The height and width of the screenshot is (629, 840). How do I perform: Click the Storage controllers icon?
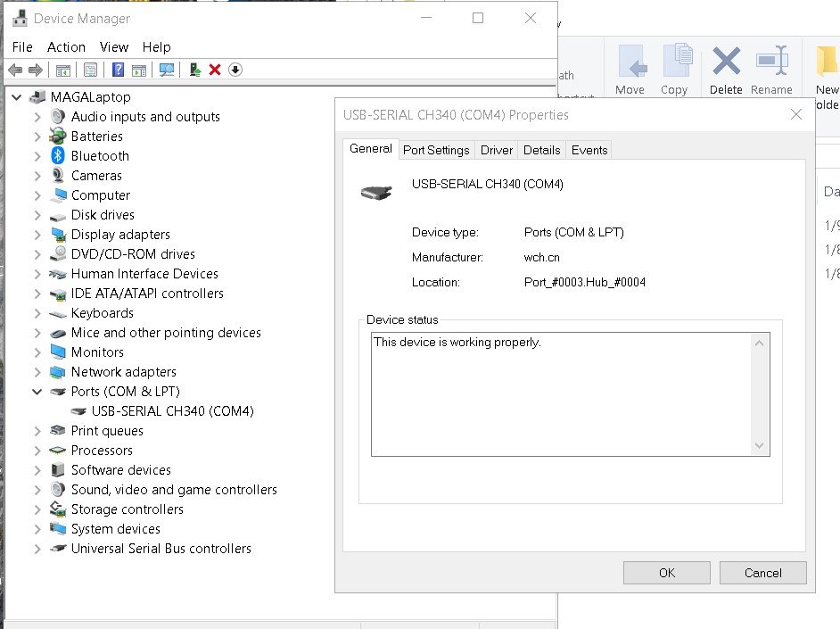coord(58,509)
